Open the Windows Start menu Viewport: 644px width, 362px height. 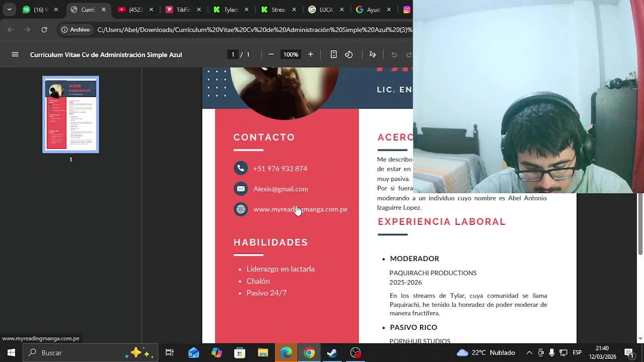tap(11, 352)
